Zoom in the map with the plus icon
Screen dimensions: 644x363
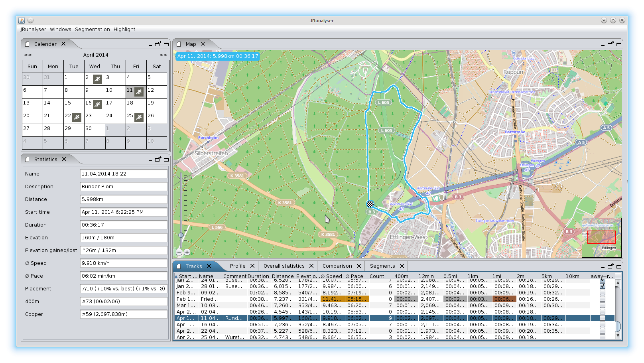187,252
